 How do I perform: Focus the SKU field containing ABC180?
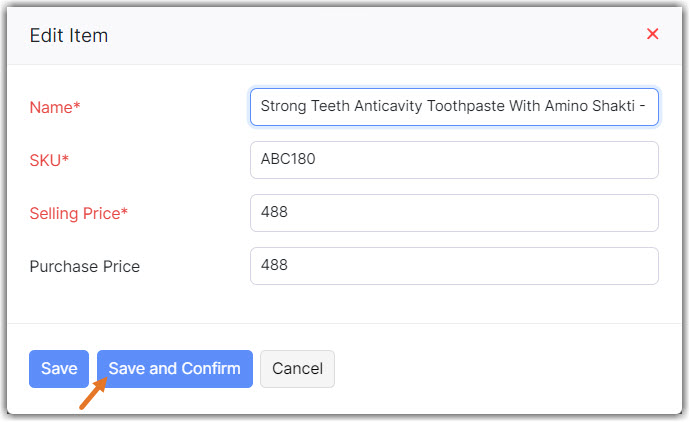coord(454,160)
